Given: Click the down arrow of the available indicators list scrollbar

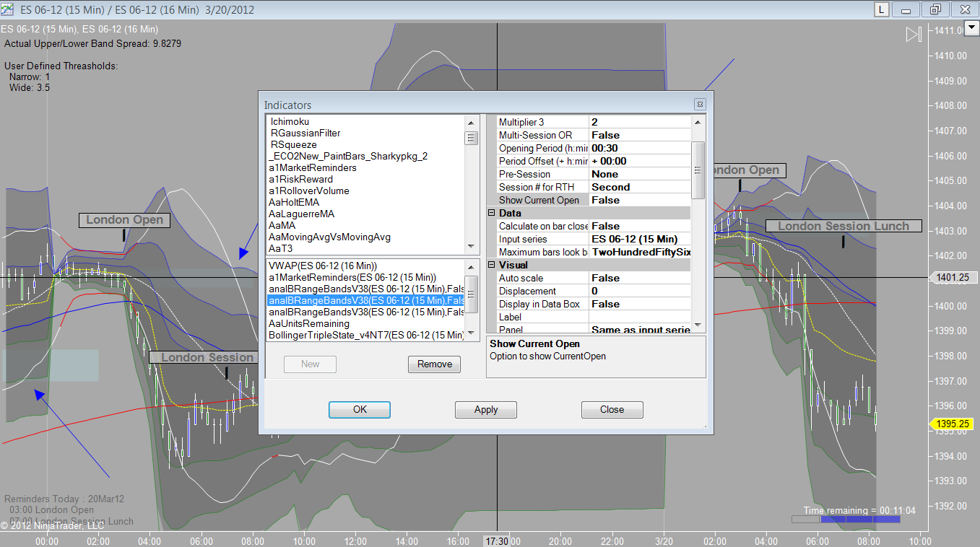Looking at the screenshot, I should [x=471, y=246].
